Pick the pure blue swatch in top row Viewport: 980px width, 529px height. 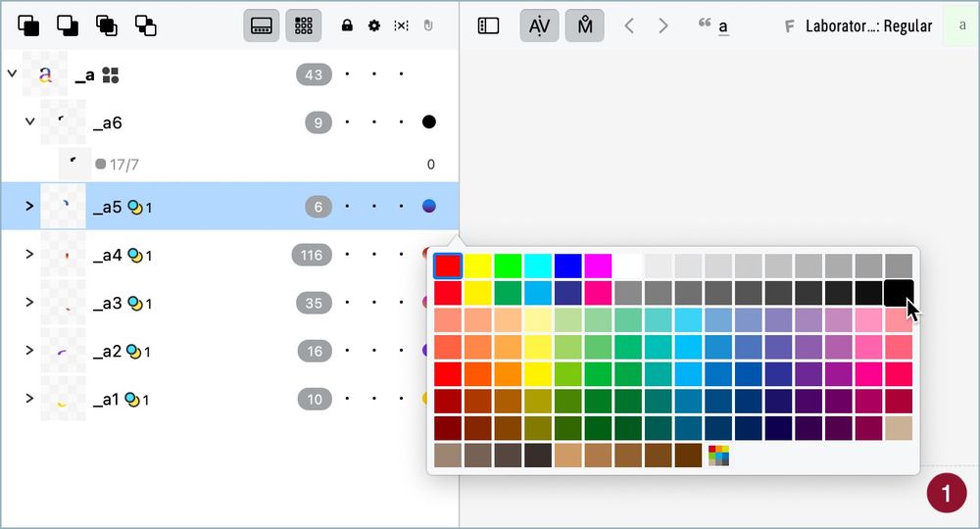point(568,265)
